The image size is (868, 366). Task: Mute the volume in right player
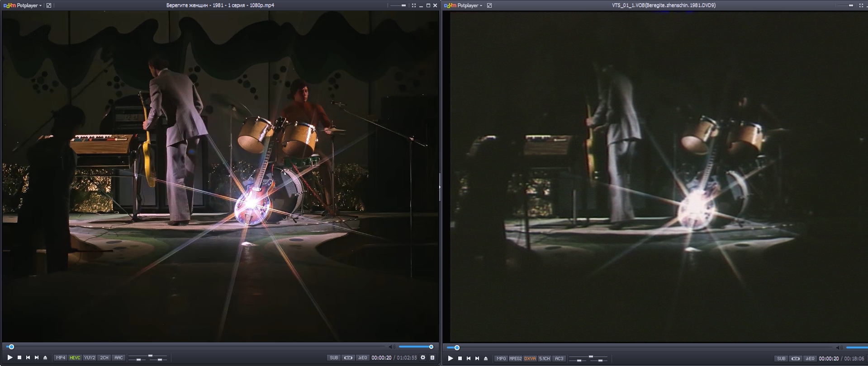839,347
